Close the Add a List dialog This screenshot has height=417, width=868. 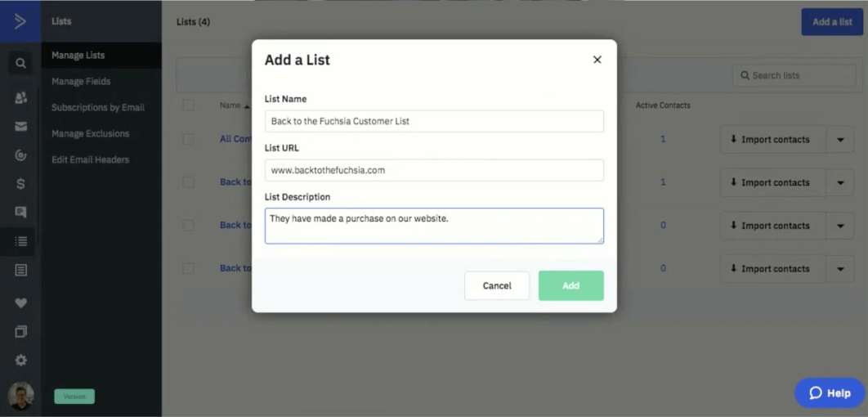(597, 60)
